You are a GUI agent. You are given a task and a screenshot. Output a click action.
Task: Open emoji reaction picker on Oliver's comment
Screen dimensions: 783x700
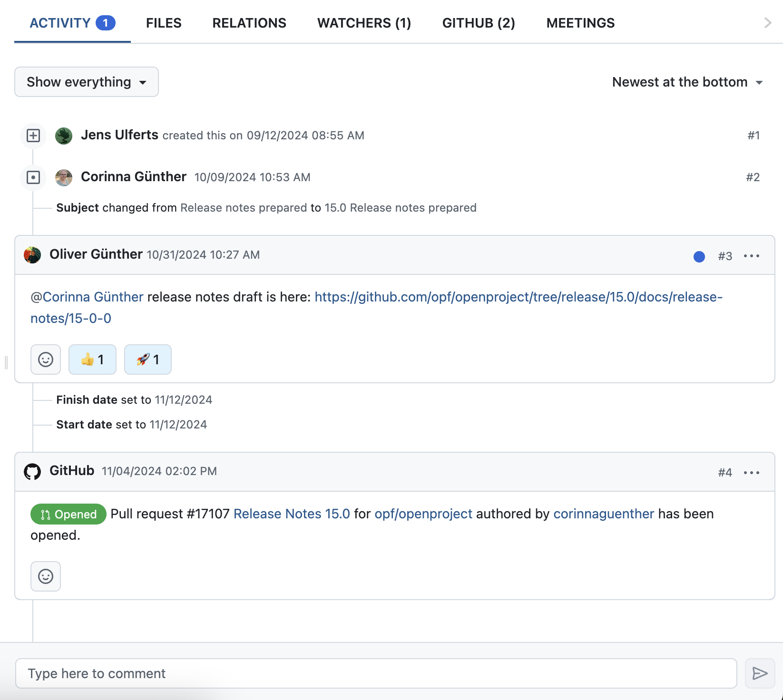pyautogui.click(x=45, y=360)
